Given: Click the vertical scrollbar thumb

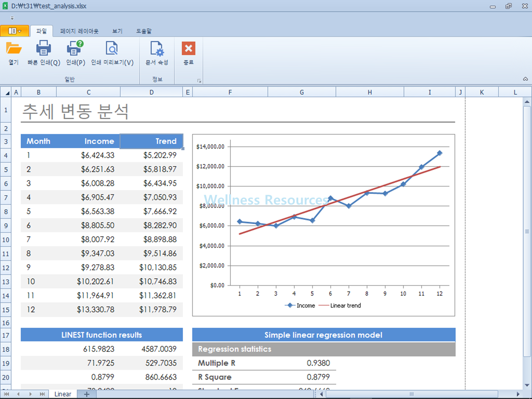Looking at the screenshot, I should click(527, 231).
